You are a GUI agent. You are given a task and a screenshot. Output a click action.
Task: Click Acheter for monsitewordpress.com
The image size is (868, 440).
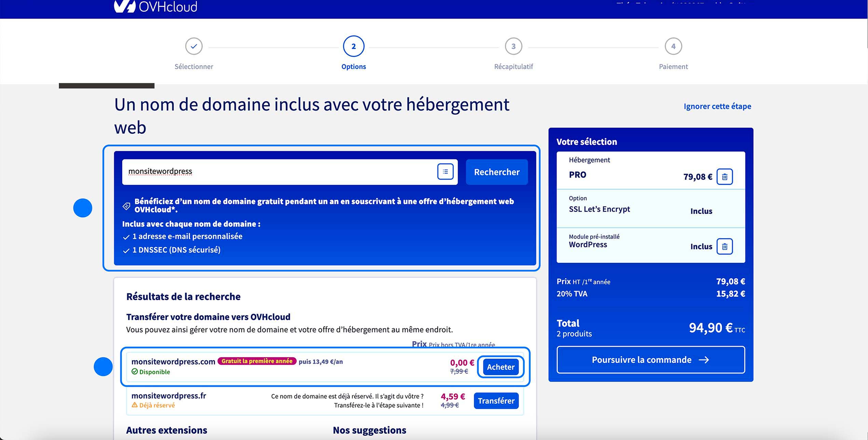pos(500,367)
